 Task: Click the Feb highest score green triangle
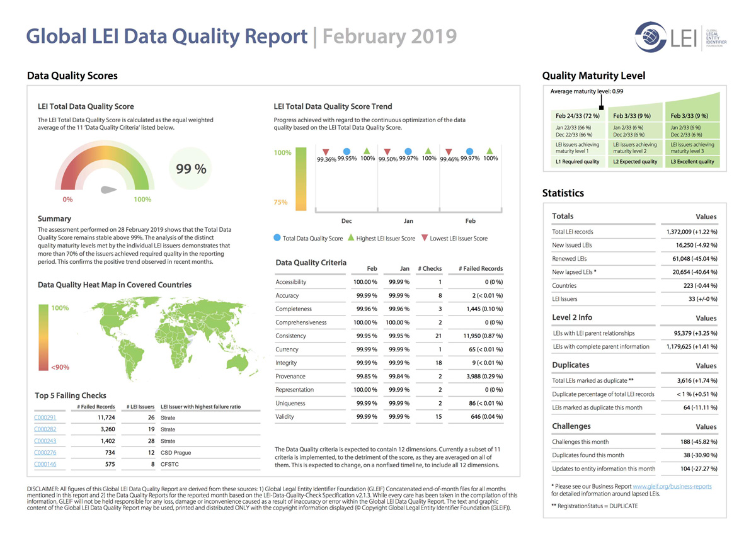pos(490,151)
